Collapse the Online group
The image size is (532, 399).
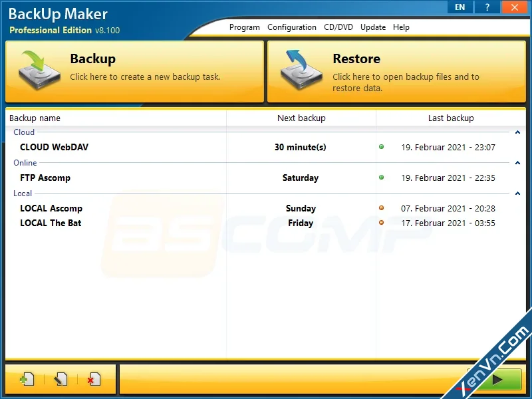pos(517,163)
